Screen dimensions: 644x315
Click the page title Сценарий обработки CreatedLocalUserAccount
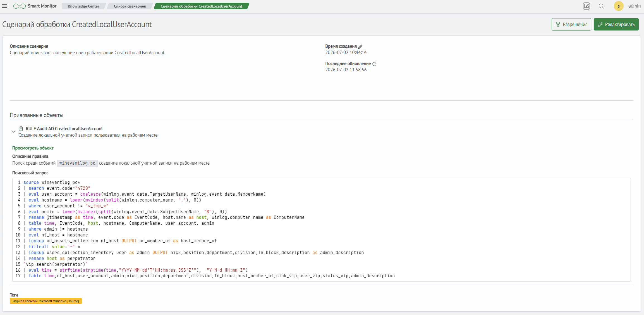(77, 25)
